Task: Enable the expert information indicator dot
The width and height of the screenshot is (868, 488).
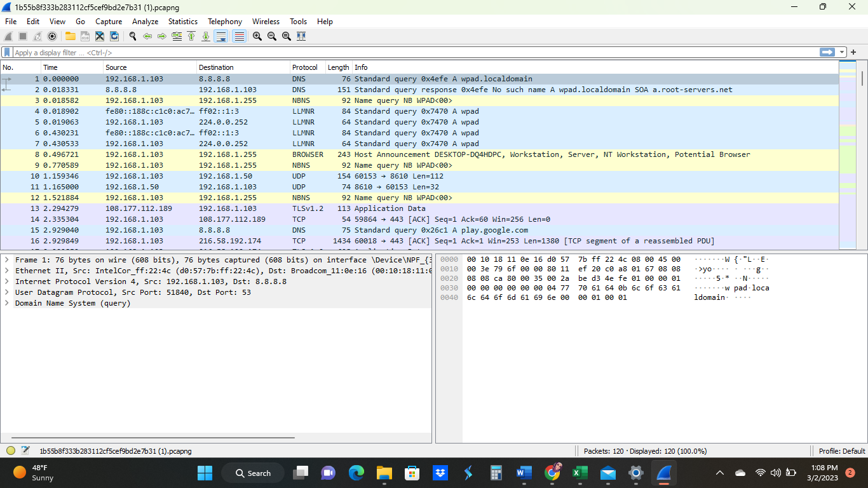Action: click(x=10, y=451)
